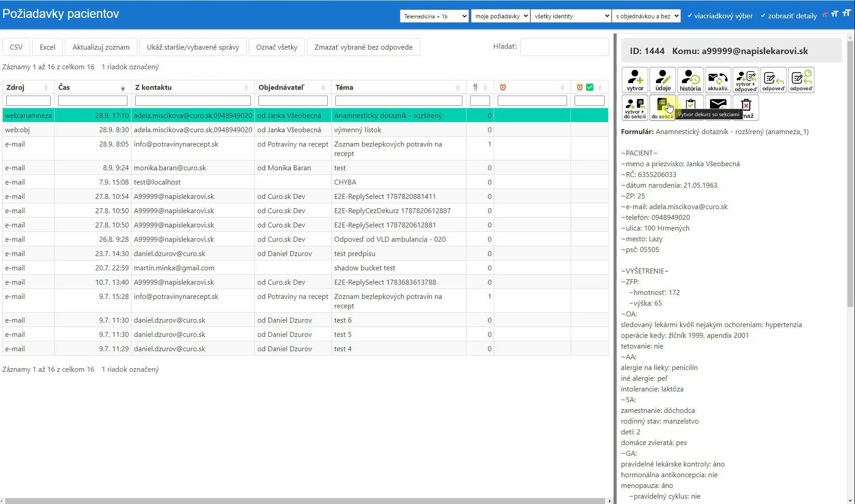
Task: Click the 'vytvor + odpoveď' icon
Action: pos(746,80)
